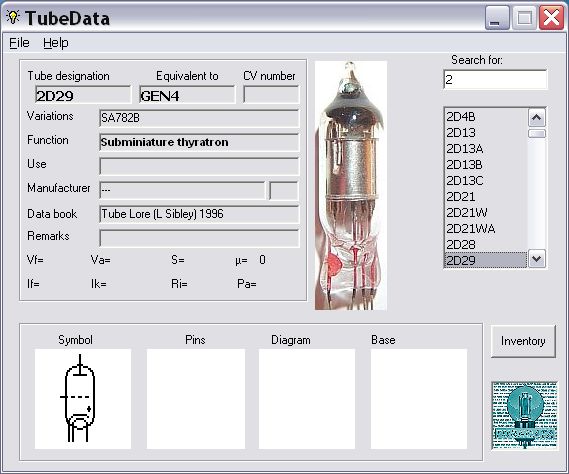569x474 pixels.
Task: Click the Search for text box
Action: (495, 79)
